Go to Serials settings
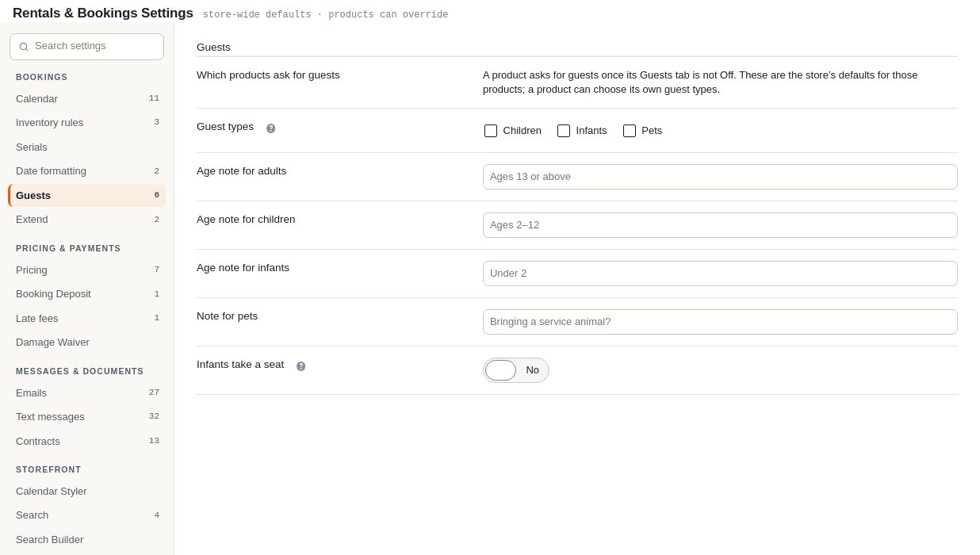Image resolution: width=980 pixels, height=555 pixels. [x=87, y=147]
